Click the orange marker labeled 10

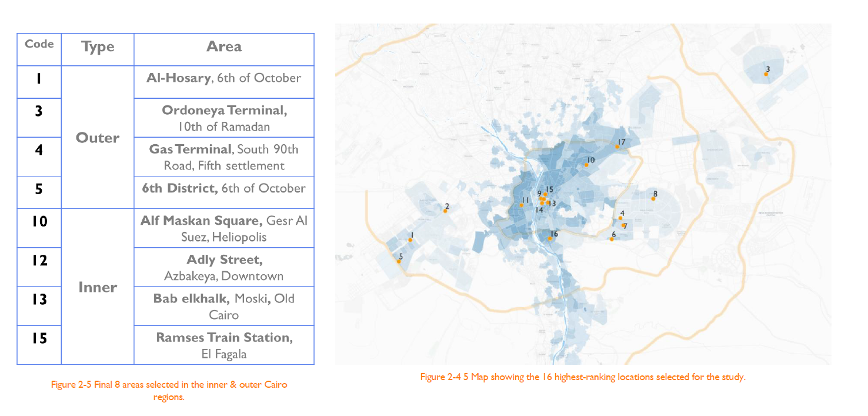point(586,165)
